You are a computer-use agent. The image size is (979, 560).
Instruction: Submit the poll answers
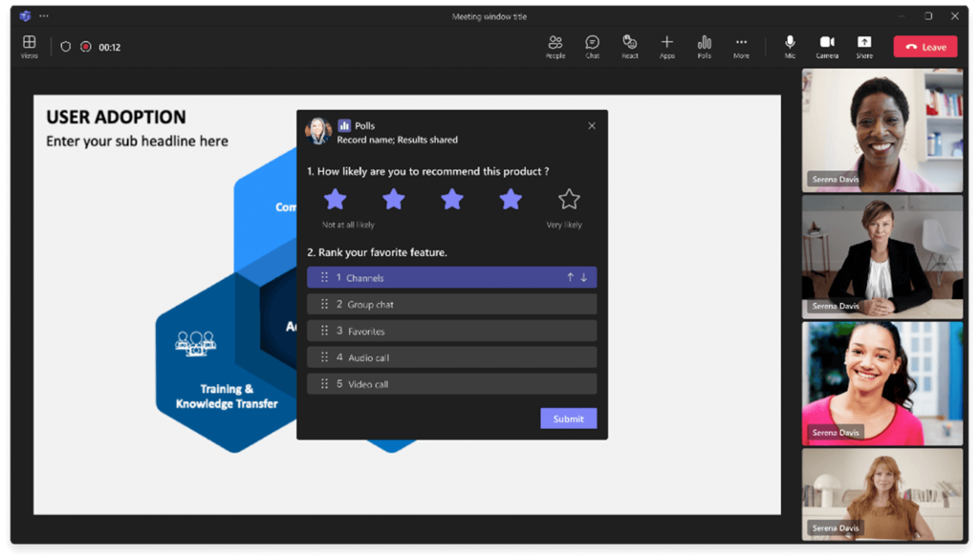click(568, 419)
